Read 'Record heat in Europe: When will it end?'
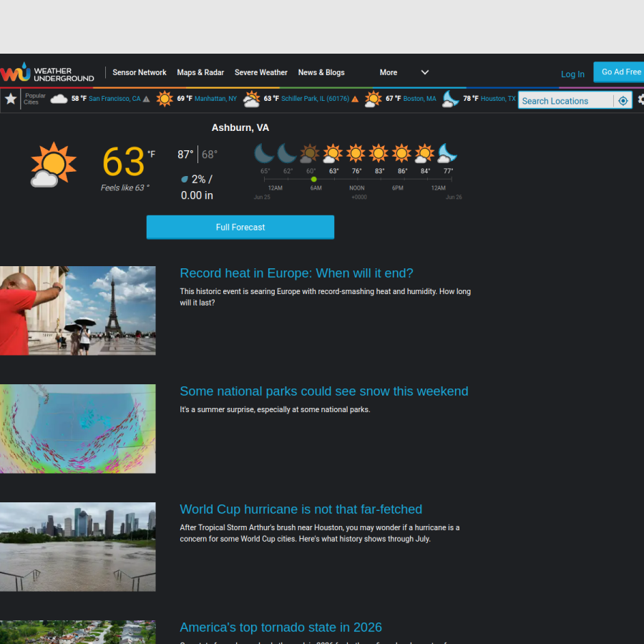 pos(296,273)
